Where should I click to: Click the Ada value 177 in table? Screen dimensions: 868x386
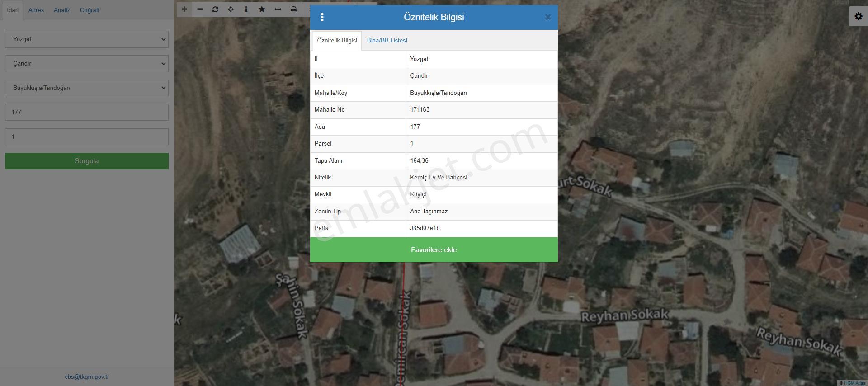[x=415, y=127]
